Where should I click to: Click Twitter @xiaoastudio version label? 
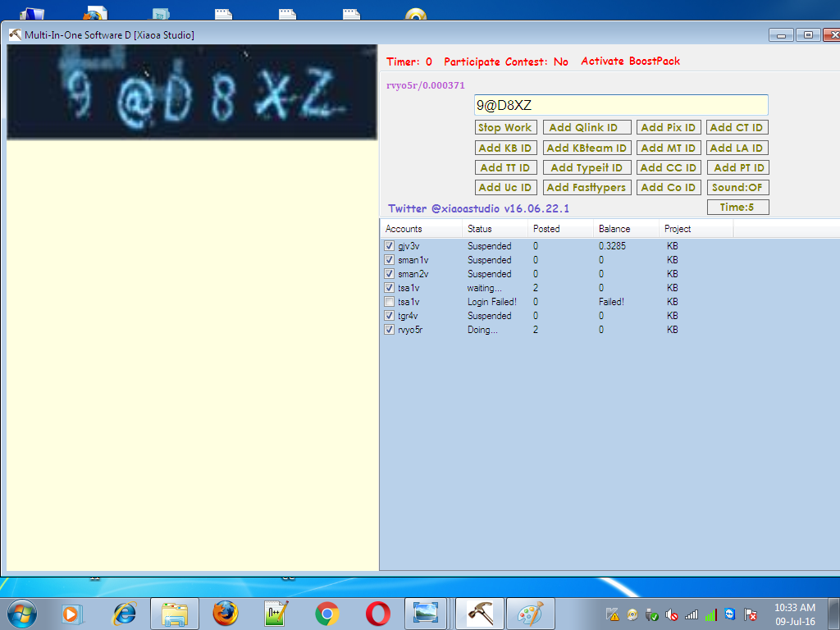478,208
